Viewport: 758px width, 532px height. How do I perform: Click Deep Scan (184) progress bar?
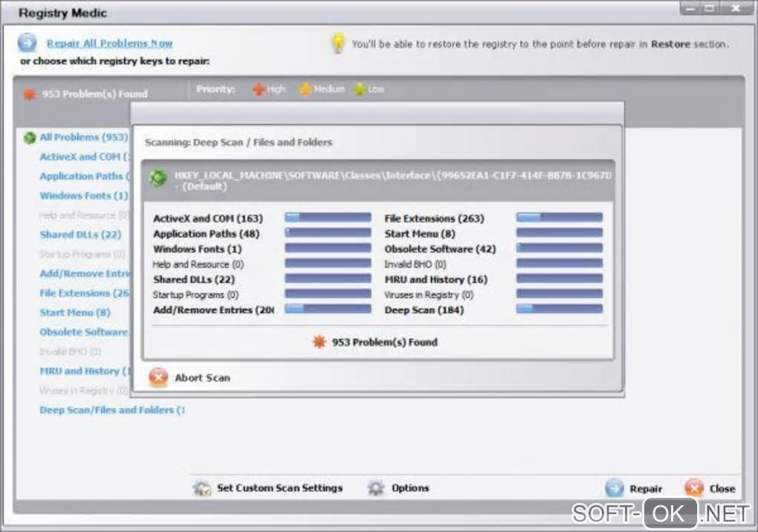click(x=560, y=309)
